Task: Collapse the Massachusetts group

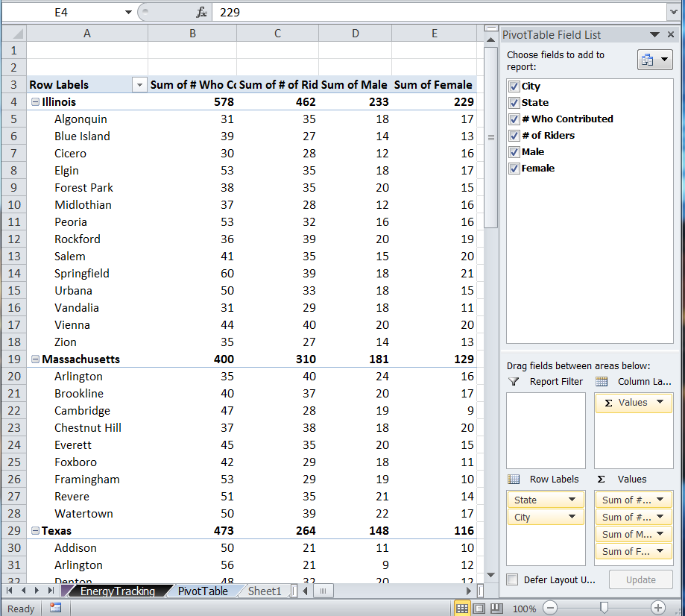Action: click(35, 359)
